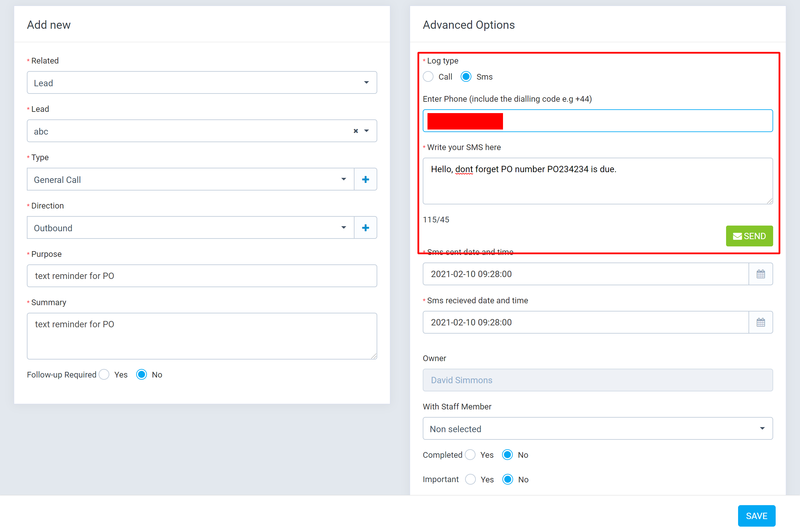Set Important to No
The height and width of the screenshot is (532, 800).
point(507,480)
